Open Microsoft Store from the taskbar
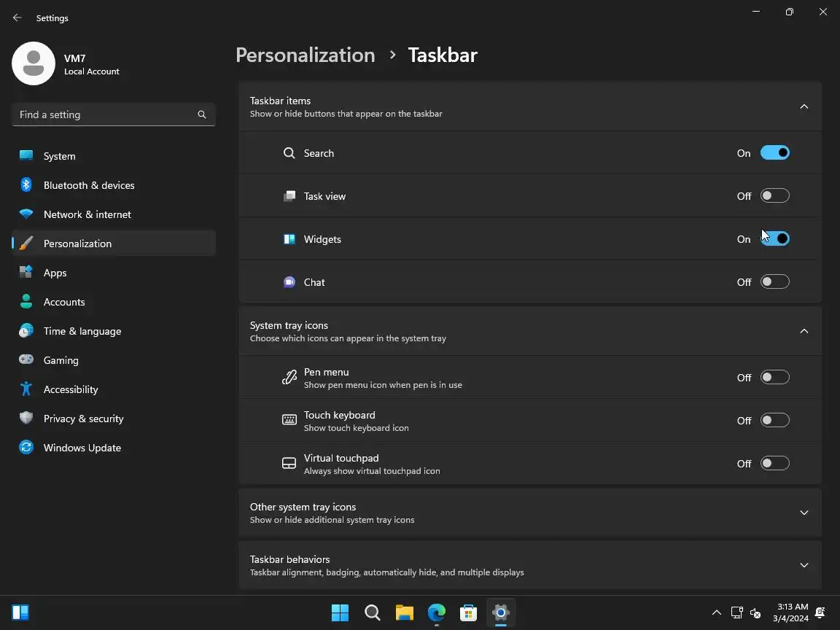Viewport: 840px width, 630px height. pos(468,612)
